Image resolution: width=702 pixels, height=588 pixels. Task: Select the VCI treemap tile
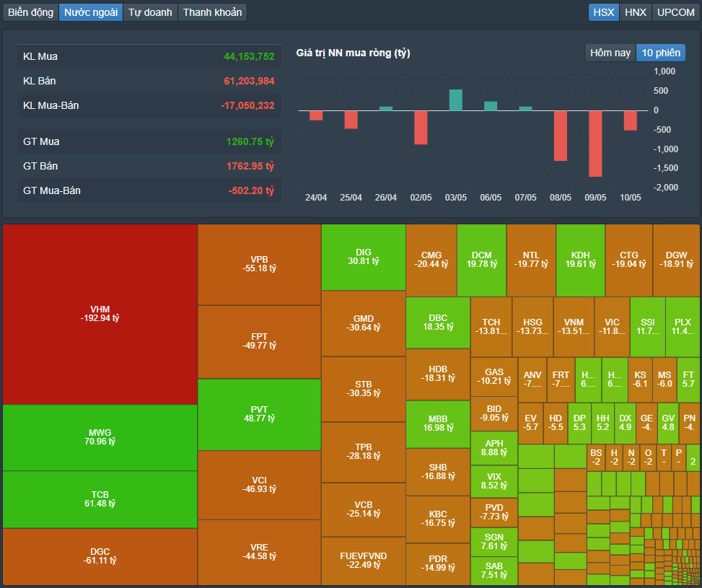pyautogui.click(x=259, y=485)
